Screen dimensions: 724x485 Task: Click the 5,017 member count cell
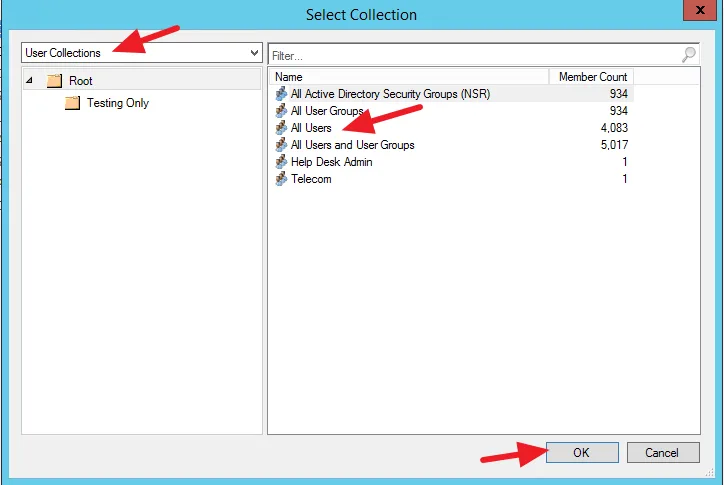coord(614,145)
